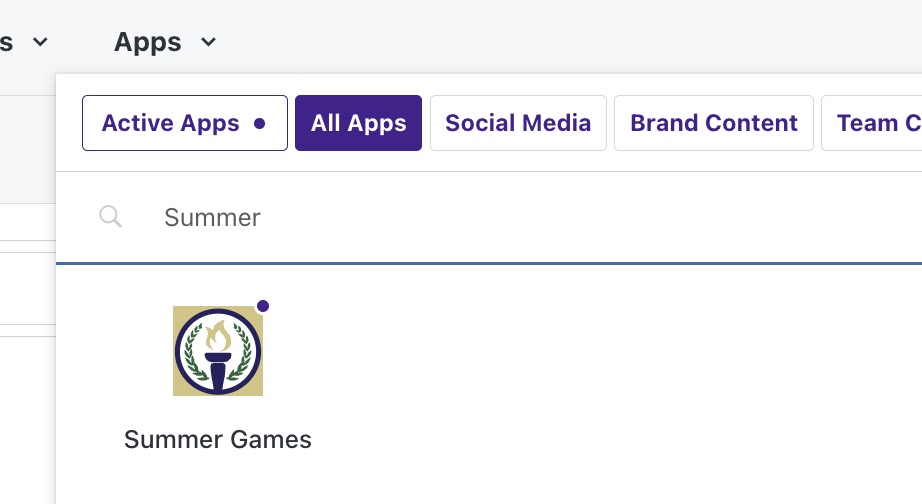Viewport: 922px width, 504px height.
Task: Click the dot indicator inside Active Apps
Action: pos(259,124)
